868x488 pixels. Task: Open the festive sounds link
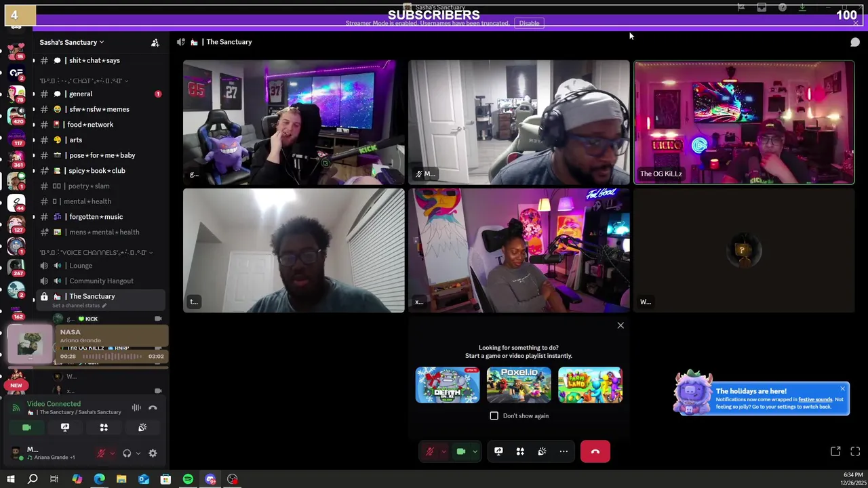click(x=815, y=400)
